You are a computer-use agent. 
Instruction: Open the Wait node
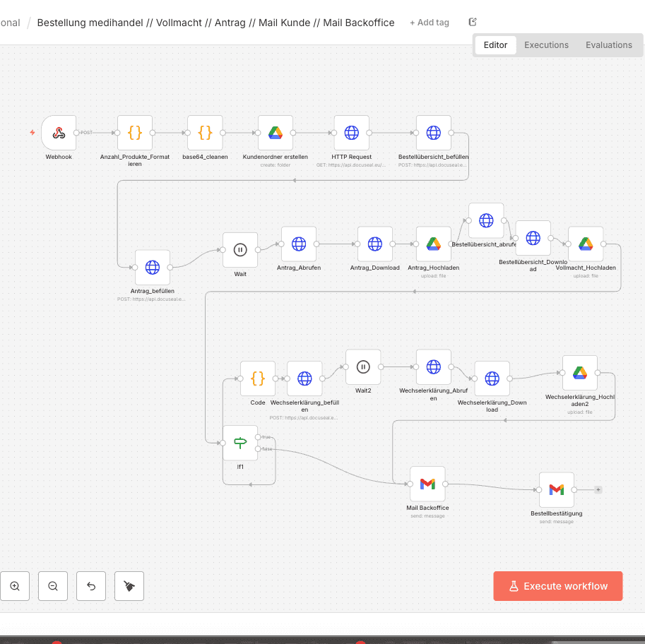(x=240, y=250)
